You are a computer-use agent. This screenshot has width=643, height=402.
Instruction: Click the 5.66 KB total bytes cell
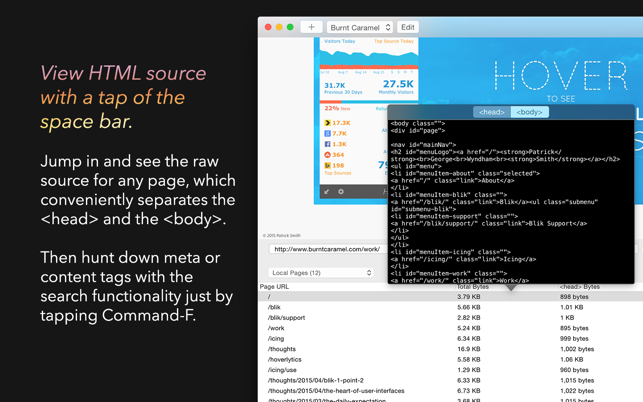point(469,307)
